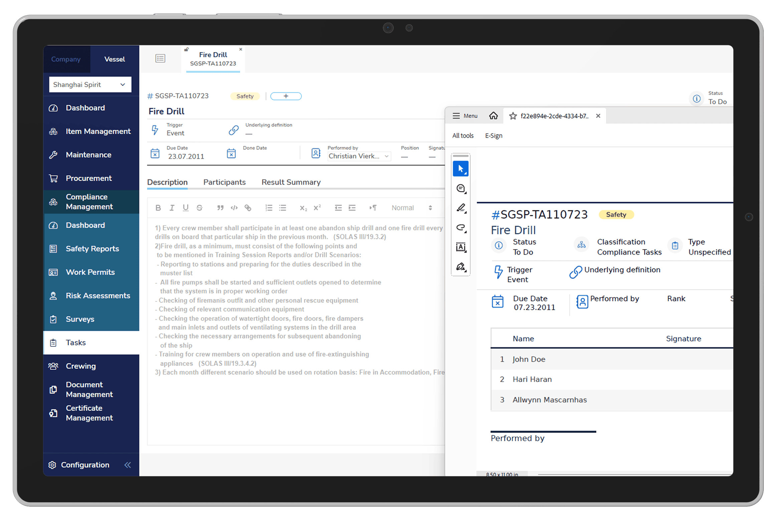Image resolution: width=783 pixels, height=532 pixels.
Task: Insert a link in the description editor
Action: tap(248, 208)
